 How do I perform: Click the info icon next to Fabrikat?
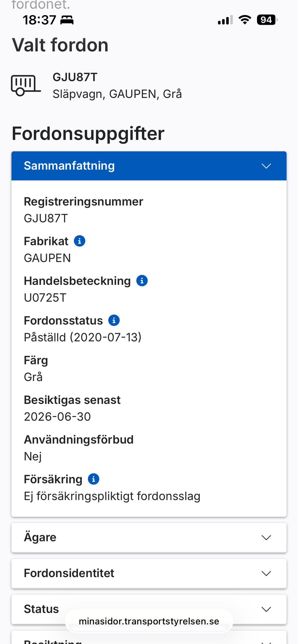pos(79,241)
